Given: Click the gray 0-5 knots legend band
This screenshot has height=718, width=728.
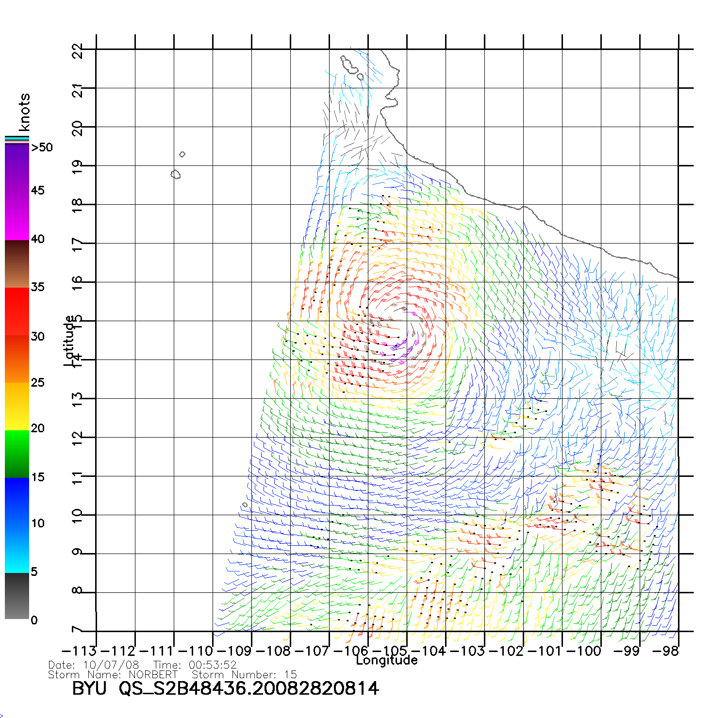Looking at the screenshot, I should [17, 596].
